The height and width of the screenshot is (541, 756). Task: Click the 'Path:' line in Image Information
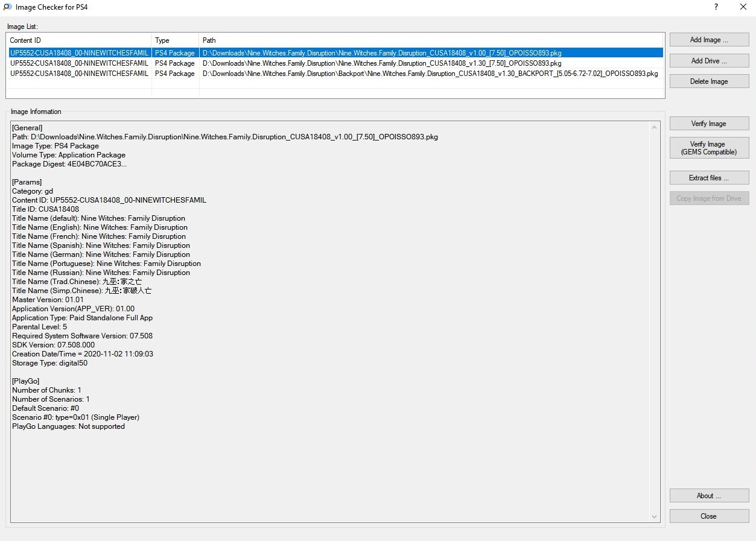(x=225, y=137)
